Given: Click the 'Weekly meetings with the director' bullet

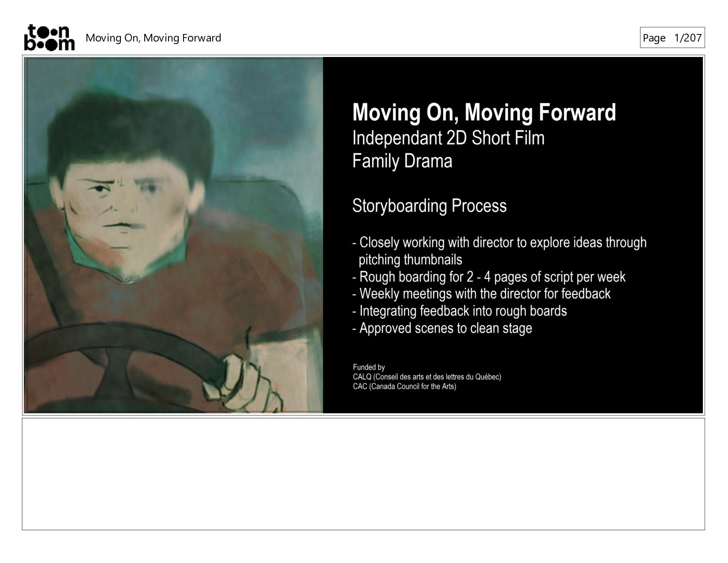Looking at the screenshot, I should click(481, 294).
